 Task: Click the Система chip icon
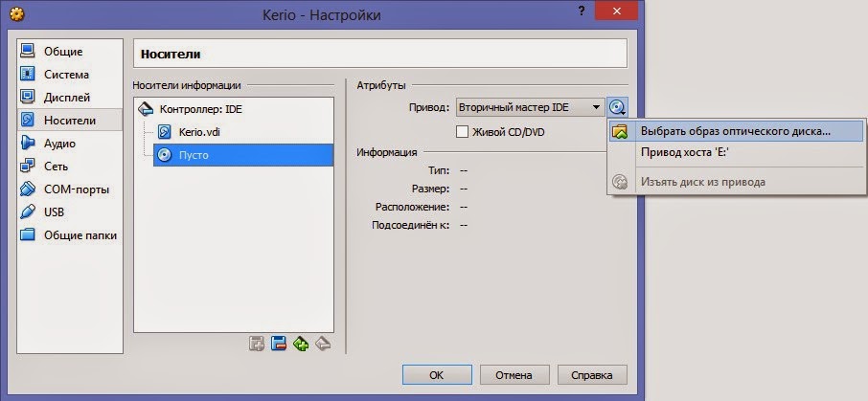[x=28, y=74]
